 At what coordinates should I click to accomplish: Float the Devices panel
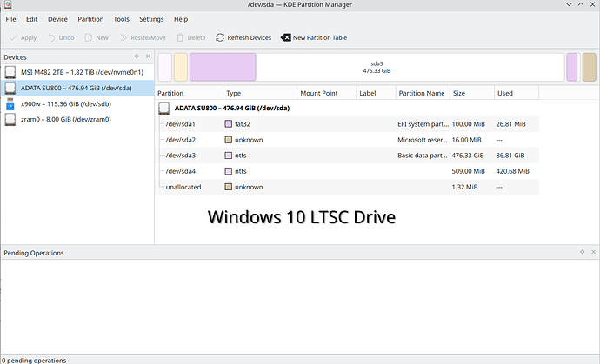coord(137,56)
